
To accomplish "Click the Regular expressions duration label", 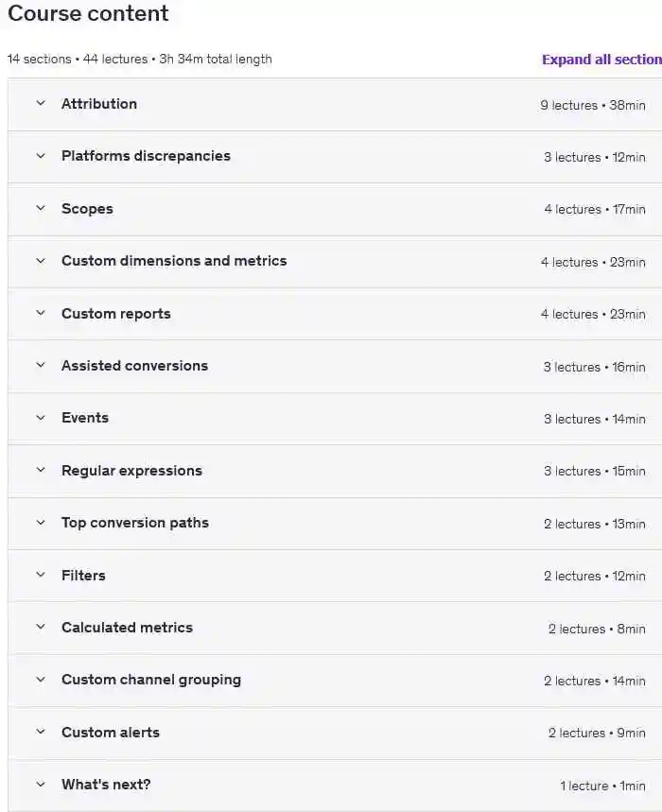I will tap(628, 471).
